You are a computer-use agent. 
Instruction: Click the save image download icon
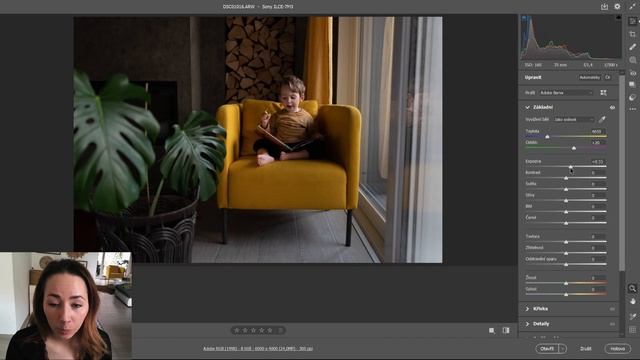coord(604,7)
